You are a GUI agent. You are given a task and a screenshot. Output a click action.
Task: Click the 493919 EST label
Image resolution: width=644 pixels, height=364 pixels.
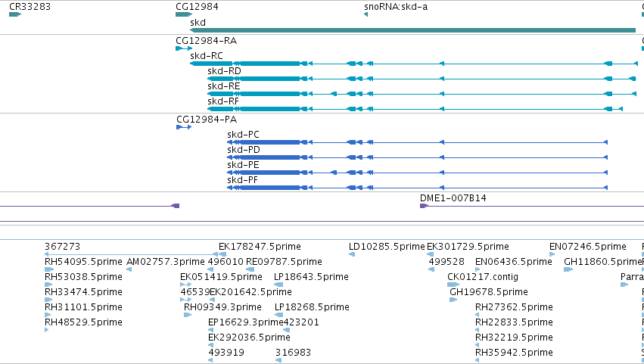click(x=226, y=353)
